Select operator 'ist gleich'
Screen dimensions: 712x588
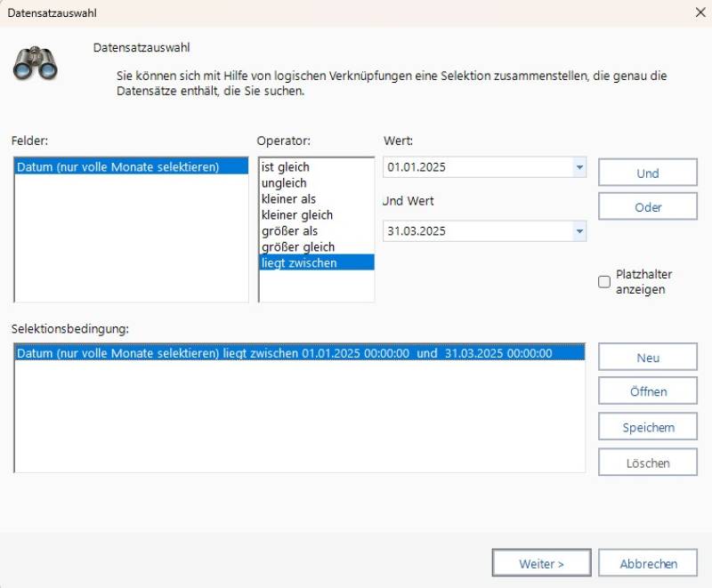286,167
